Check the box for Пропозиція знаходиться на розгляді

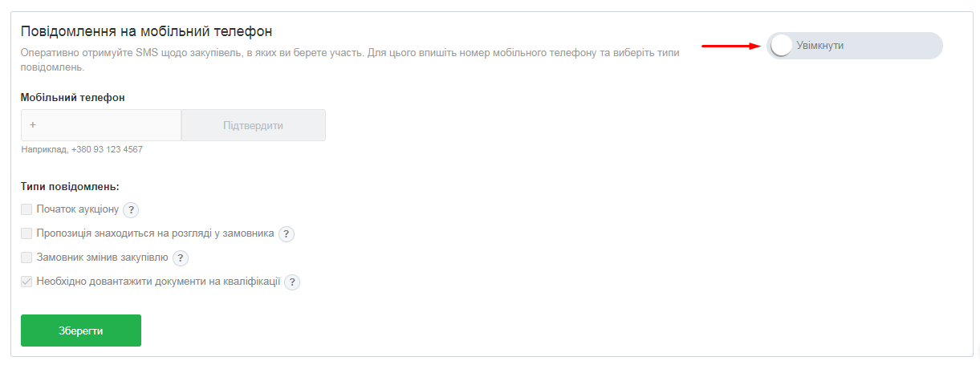[x=26, y=233]
